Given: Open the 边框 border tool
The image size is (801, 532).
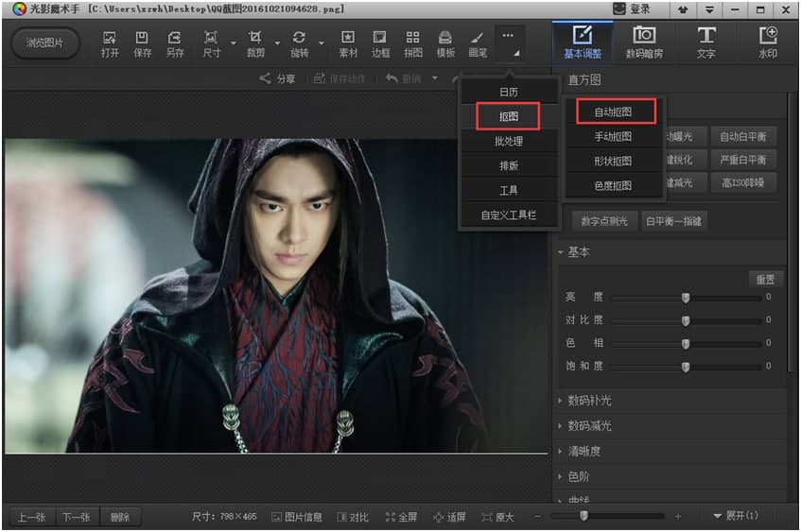Looking at the screenshot, I should pos(380,43).
